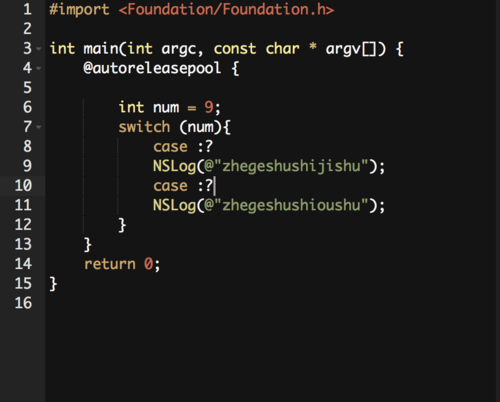This screenshot has height=402, width=500.
Task: Click the @autoreleasepool directive text
Action: (152, 68)
